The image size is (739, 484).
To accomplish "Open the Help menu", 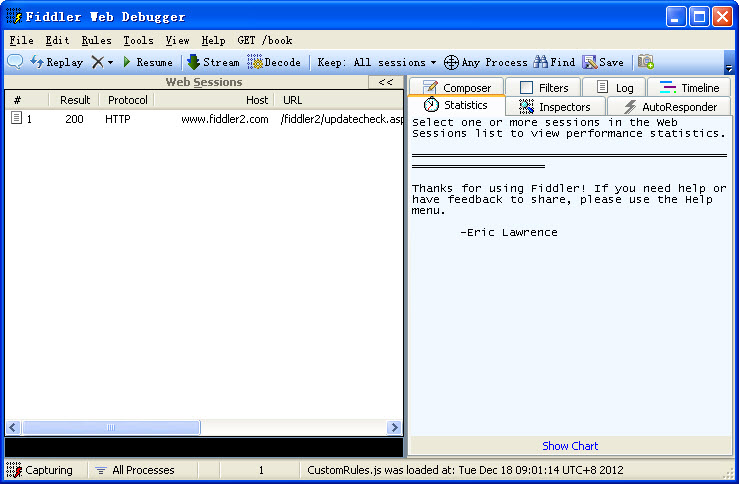I will click(213, 41).
